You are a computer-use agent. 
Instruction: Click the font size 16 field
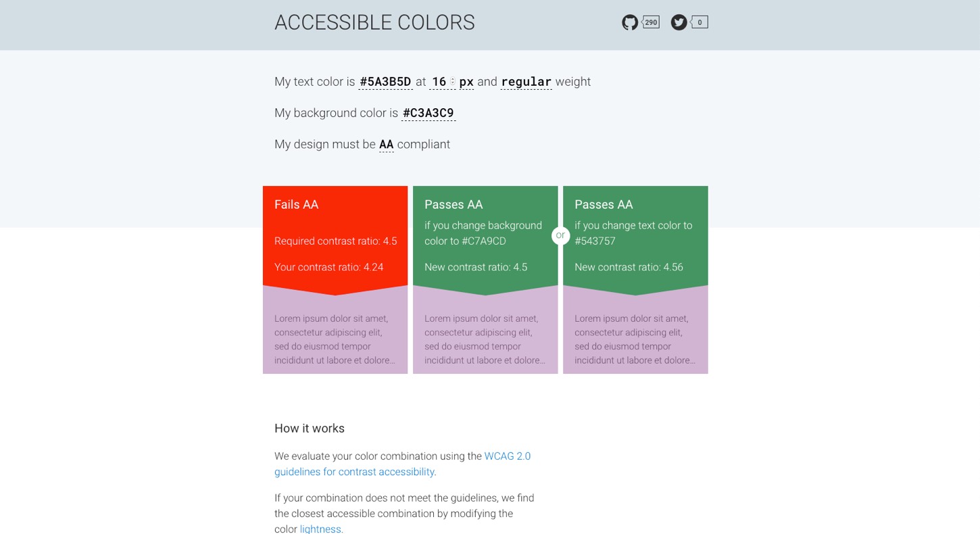pos(438,82)
